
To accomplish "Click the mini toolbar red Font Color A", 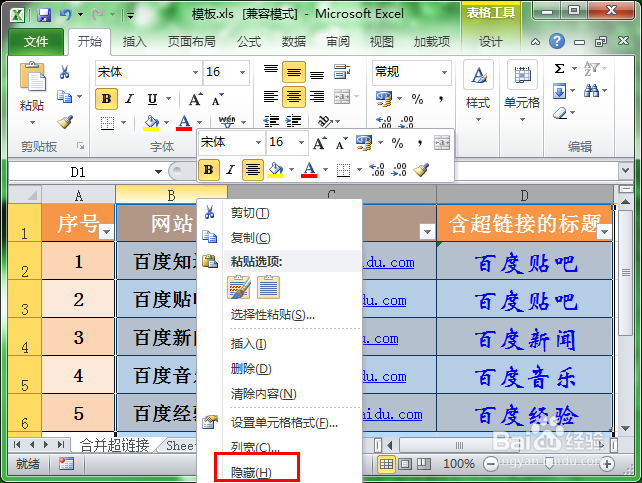I will (x=309, y=169).
